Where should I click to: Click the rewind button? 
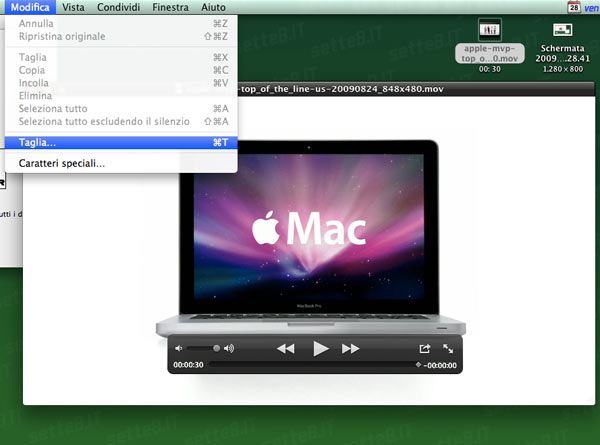tap(285, 349)
